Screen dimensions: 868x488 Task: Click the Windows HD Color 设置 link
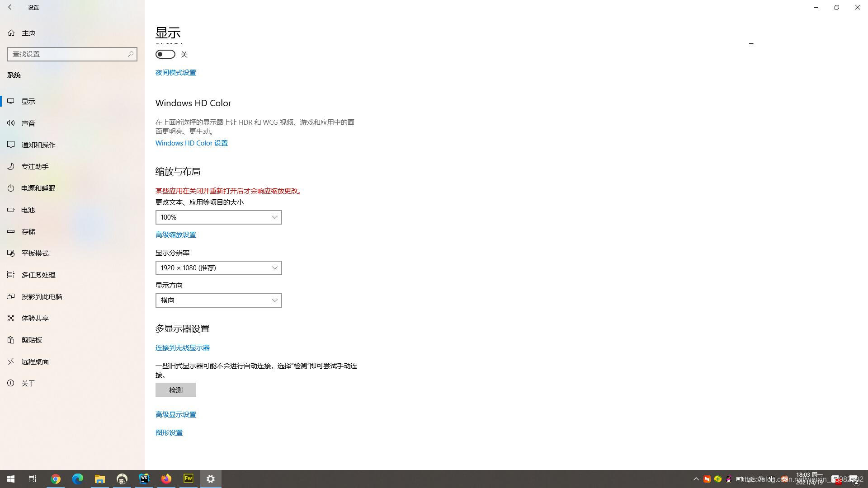pos(191,143)
